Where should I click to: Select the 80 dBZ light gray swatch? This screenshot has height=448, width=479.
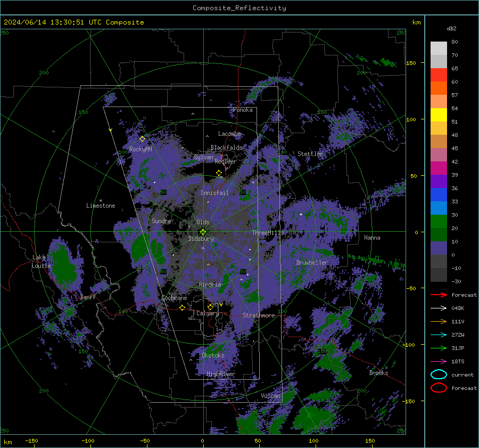pos(439,48)
